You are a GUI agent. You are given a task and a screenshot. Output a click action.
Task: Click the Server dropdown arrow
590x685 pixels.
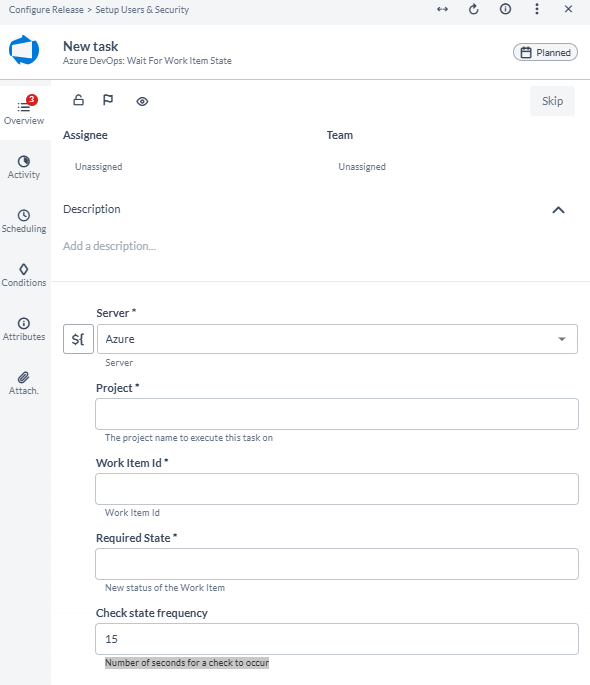[x=562, y=339]
